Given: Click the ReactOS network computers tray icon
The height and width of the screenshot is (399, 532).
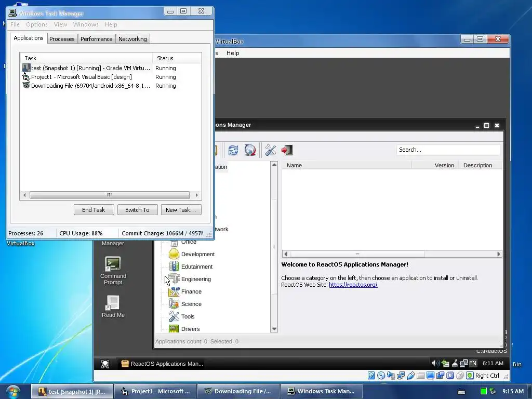Looking at the screenshot, I should click(x=463, y=363).
